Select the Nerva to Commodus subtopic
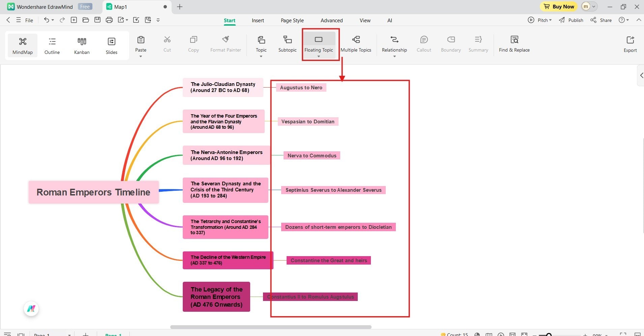This screenshot has height=336, width=644. pyautogui.click(x=312, y=155)
